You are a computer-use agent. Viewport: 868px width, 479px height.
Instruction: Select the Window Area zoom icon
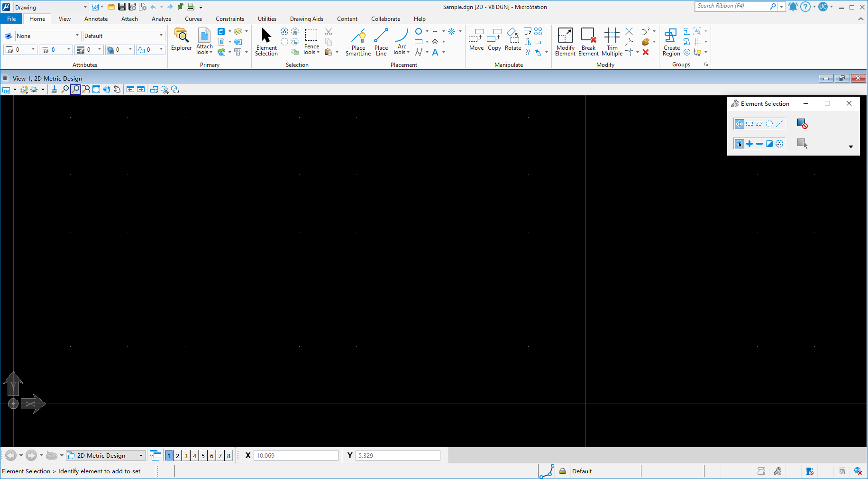click(x=86, y=89)
